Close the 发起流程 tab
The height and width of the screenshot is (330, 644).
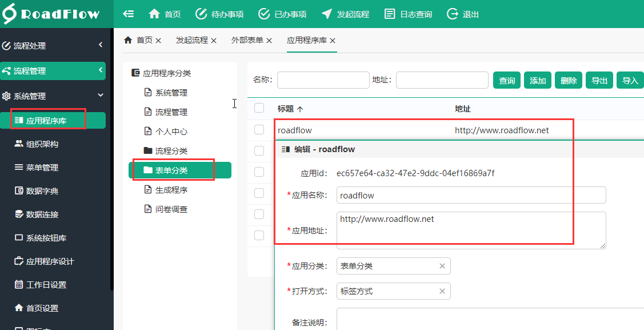(x=214, y=40)
